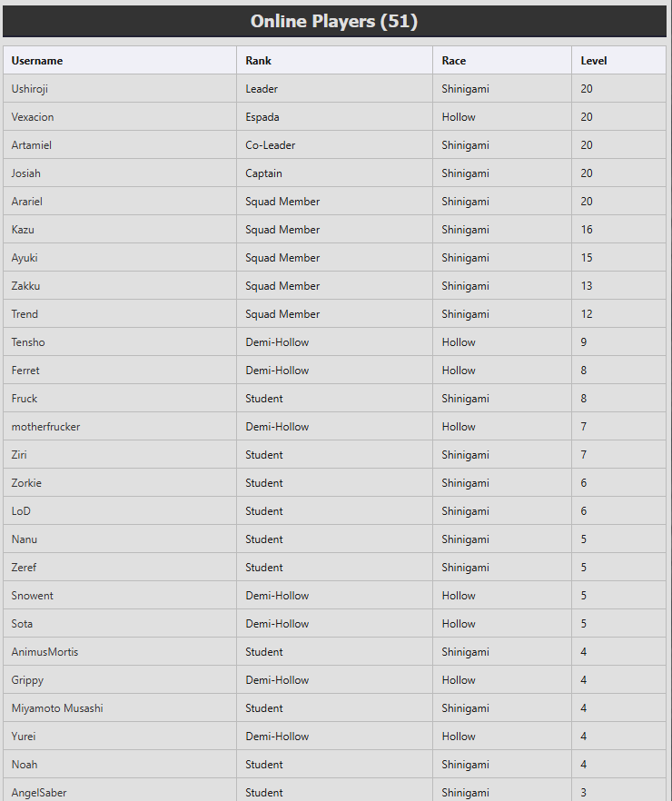Click the Rank column header
This screenshot has width=672, height=801.
point(258,61)
